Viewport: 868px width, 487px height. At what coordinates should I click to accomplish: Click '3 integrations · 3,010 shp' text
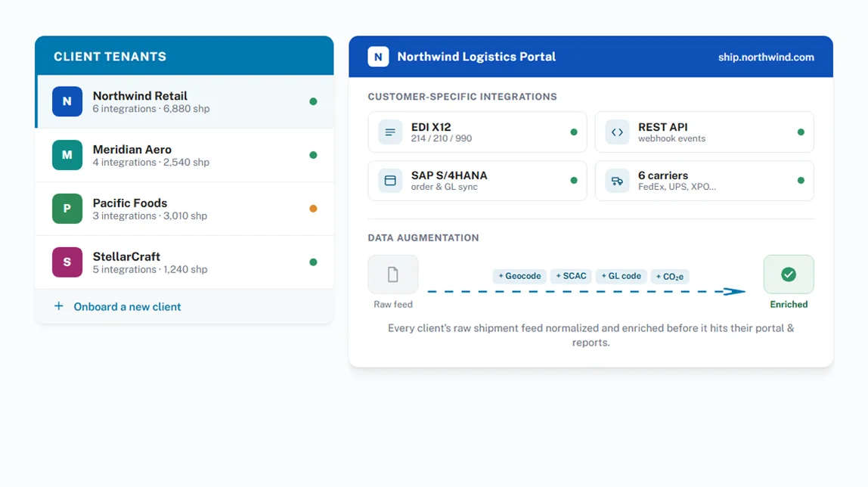(x=150, y=216)
